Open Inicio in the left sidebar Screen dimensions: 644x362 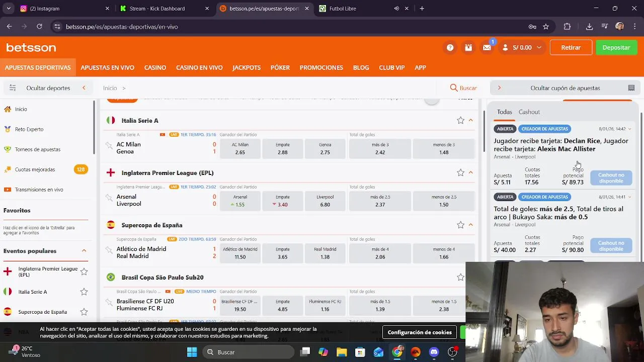click(21, 109)
